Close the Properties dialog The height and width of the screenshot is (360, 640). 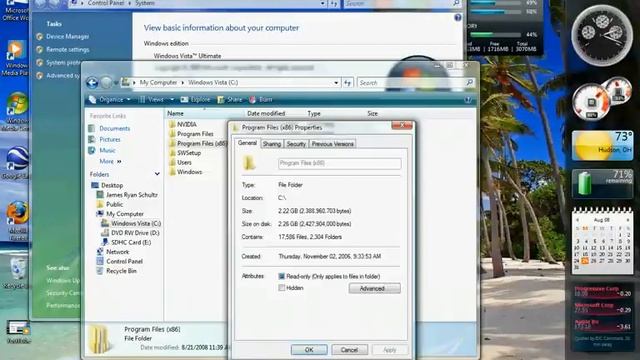click(x=402, y=125)
